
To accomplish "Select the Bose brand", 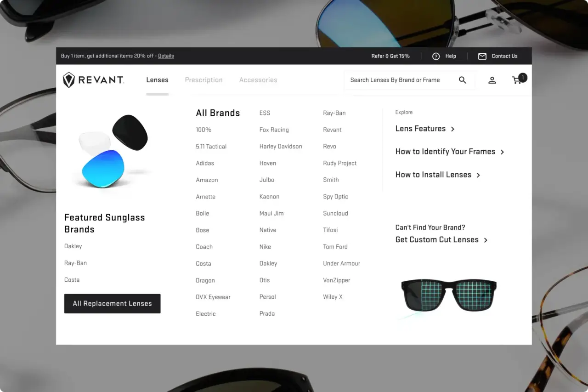I will tap(202, 230).
